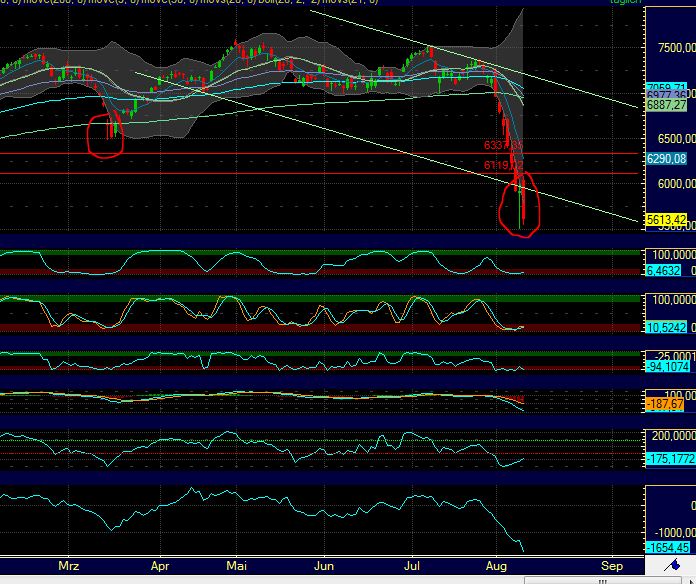Screen dimensions: 696x584
Task: Click the Jul month label on the time axis
Action: (x=412, y=566)
